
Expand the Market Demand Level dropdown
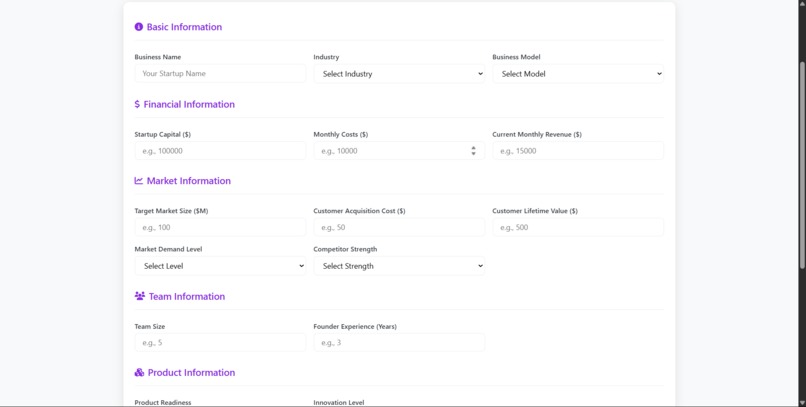tap(220, 266)
